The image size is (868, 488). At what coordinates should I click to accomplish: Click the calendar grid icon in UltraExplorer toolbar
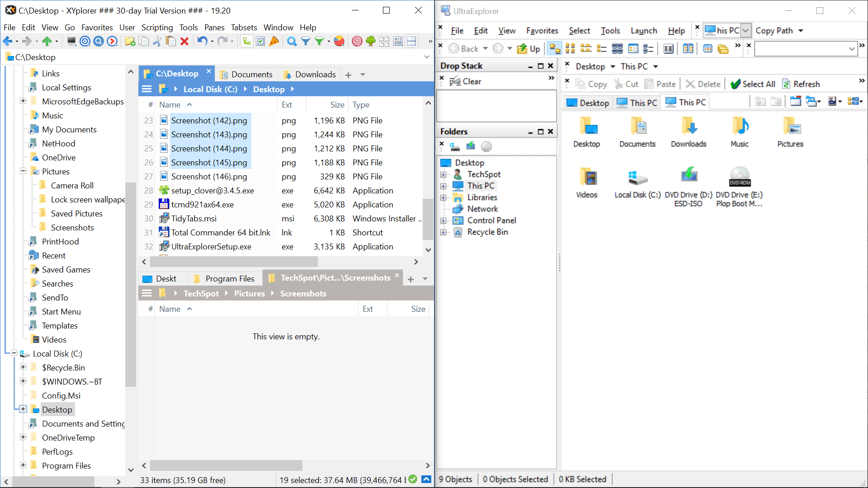tap(708, 49)
